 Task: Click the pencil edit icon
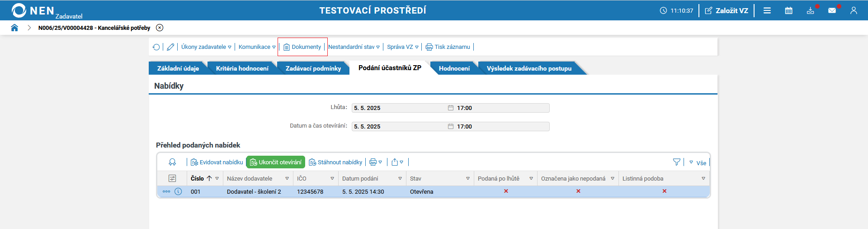pyautogui.click(x=170, y=47)
